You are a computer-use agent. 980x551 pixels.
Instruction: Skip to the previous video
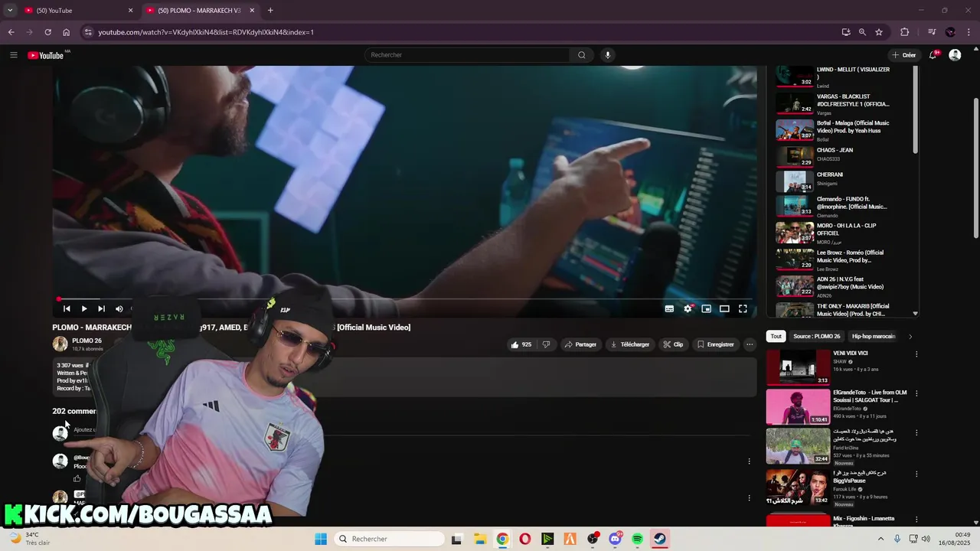67,308
